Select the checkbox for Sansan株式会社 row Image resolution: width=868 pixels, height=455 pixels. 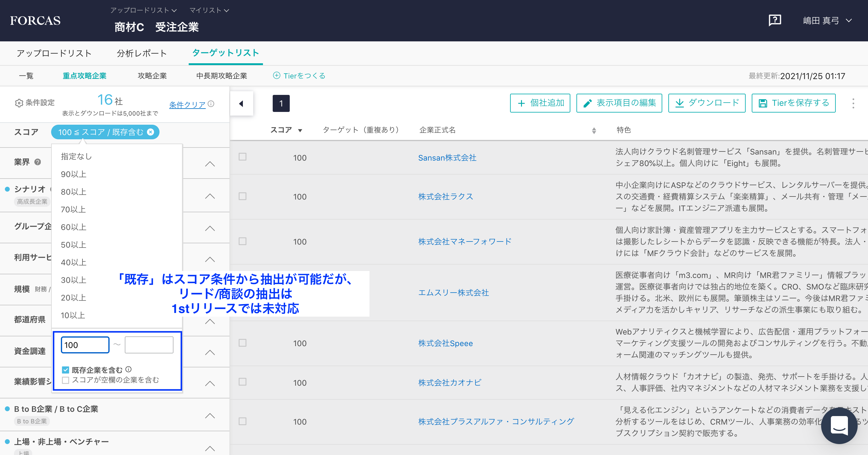[242, 157]
